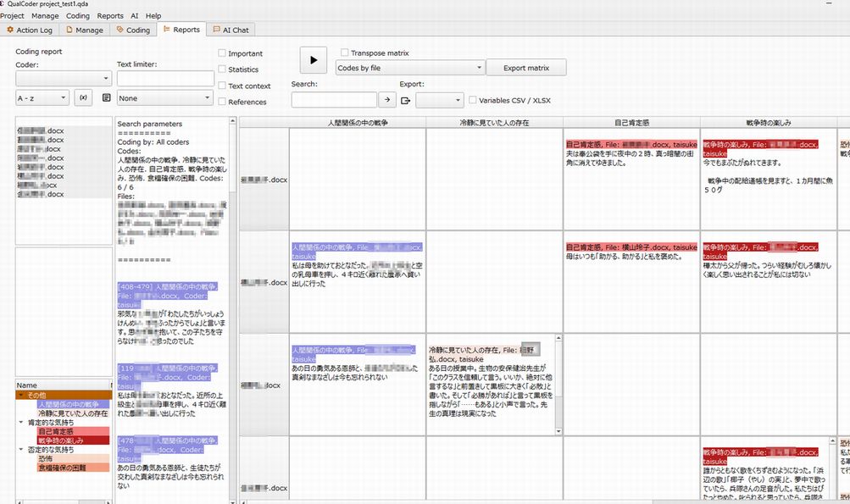Check Variables CSV / XLSX option
This screenshot has width=850, height=504.
click(473, 100)
